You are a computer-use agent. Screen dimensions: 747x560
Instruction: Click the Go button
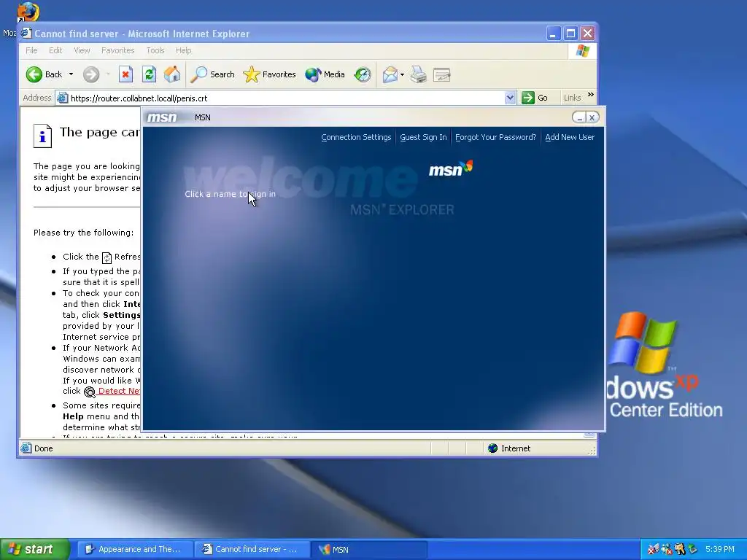click(535, 98)
